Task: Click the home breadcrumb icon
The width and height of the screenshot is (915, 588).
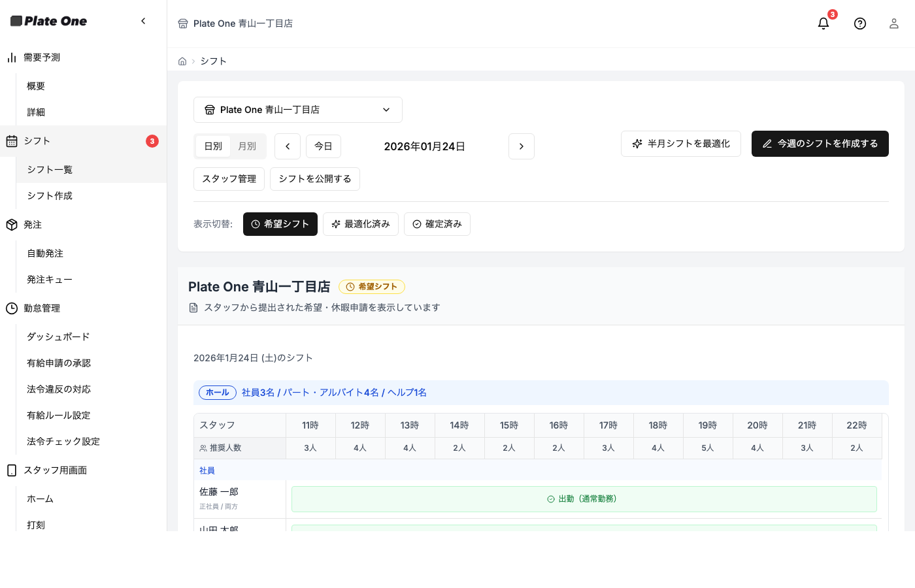Action: 182,61
